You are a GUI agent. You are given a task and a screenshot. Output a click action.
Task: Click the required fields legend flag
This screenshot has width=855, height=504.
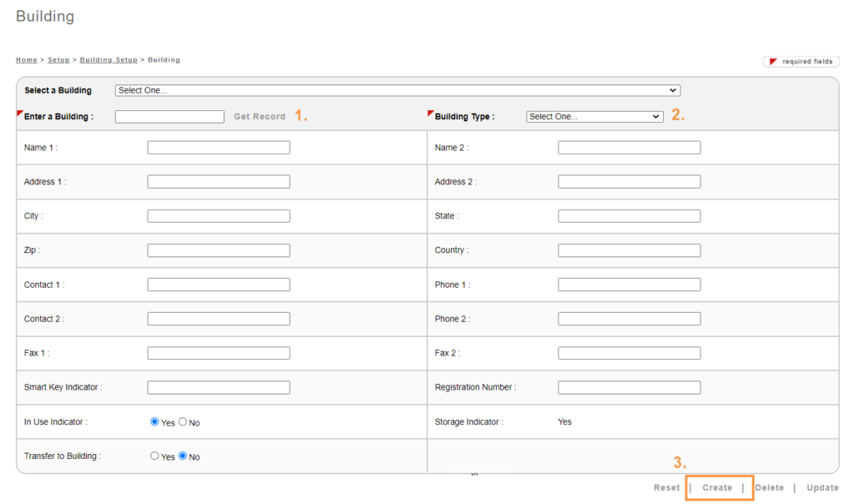click(x=772, y=62)
